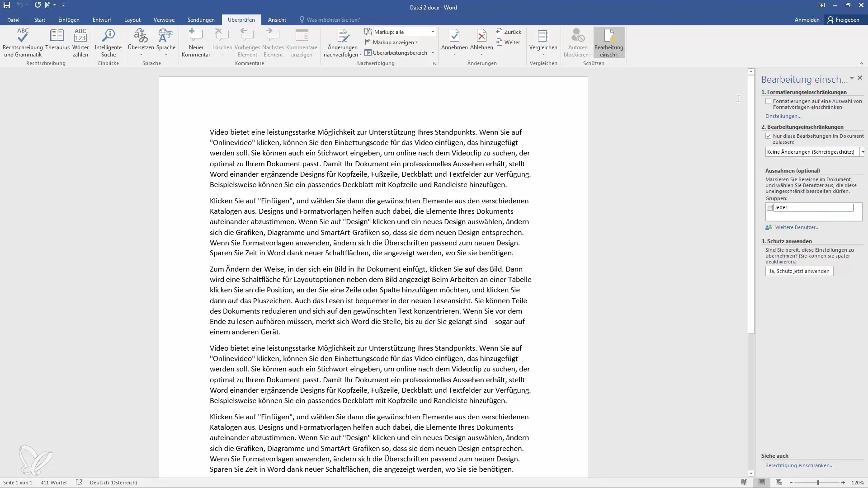The height and width of the screenshot is (488, 868).
Task: Click the Anmelden button
Action: click(x=807, y=20)
